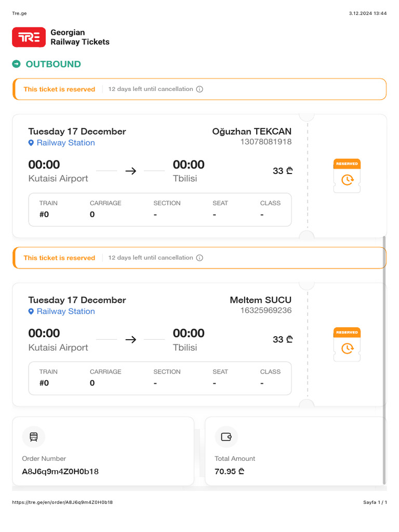Click the reserved clock icon for Meltem SUCU

(x=347, y=348)
